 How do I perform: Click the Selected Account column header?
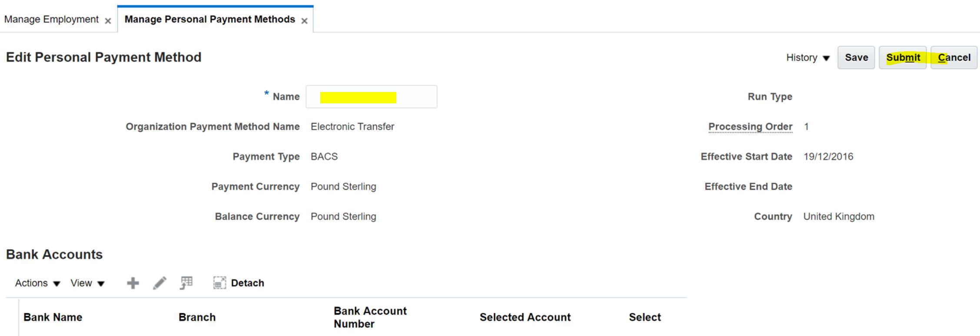pos(525,317)
